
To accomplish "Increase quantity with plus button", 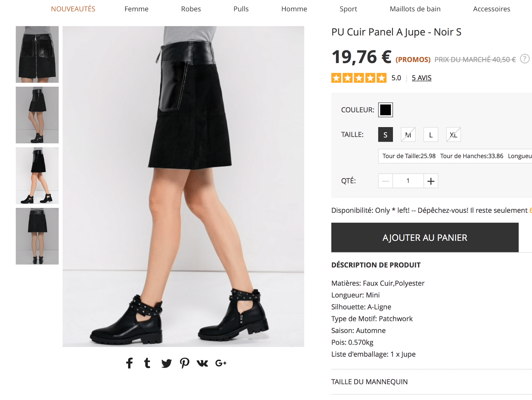I will (431, 181).
